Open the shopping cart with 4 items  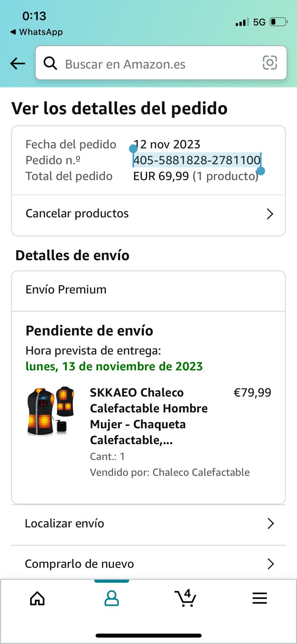tap(186, 598)
